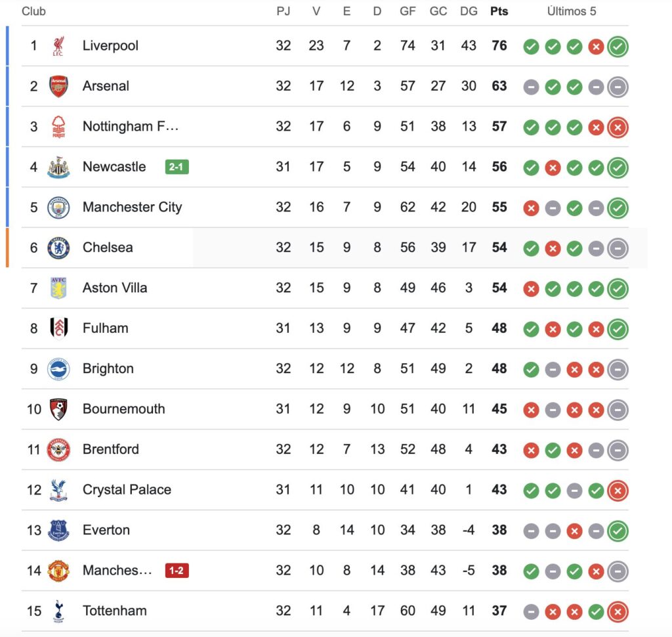Image resolution: width=672 pixels, height=637 pixels.
Task: Select the Manchester City crest
Action: pyautogui.click(x=58, y=207)
